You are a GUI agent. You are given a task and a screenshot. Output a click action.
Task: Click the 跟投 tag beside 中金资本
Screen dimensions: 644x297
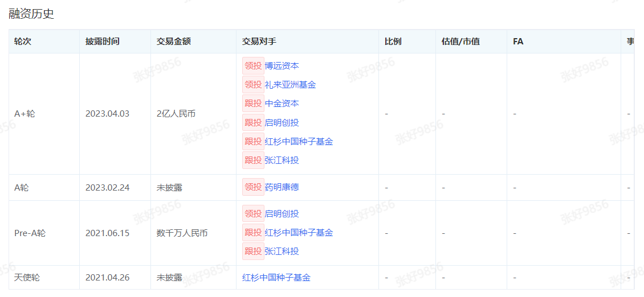click(253, 104)
